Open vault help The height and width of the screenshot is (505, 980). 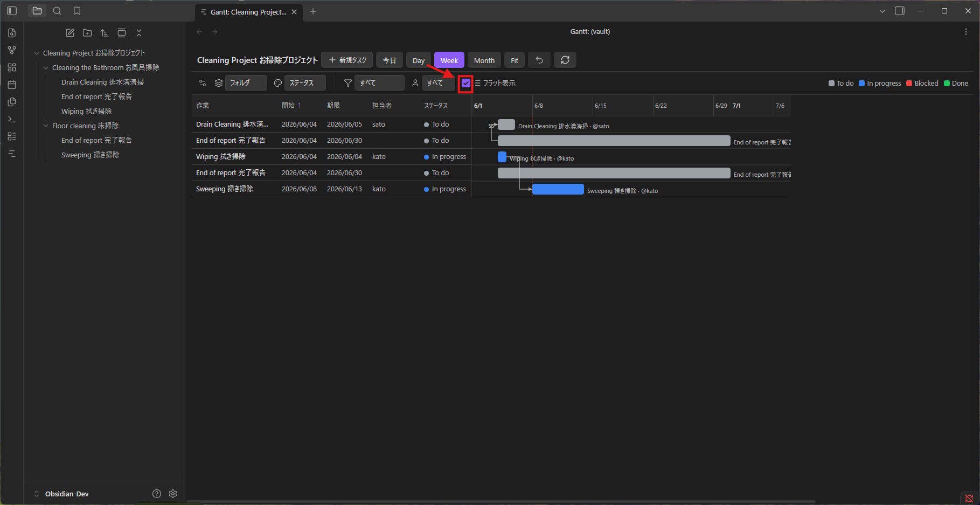157,494
